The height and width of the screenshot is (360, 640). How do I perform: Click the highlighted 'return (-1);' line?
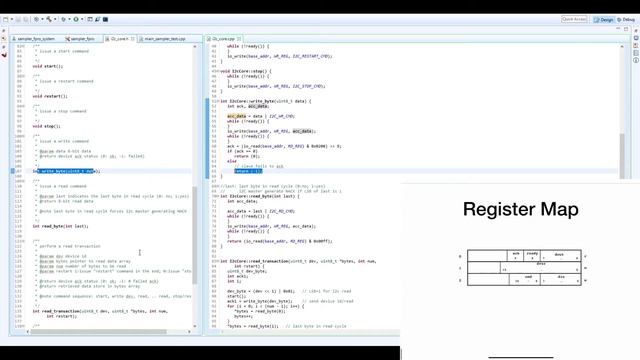(248, 171)
